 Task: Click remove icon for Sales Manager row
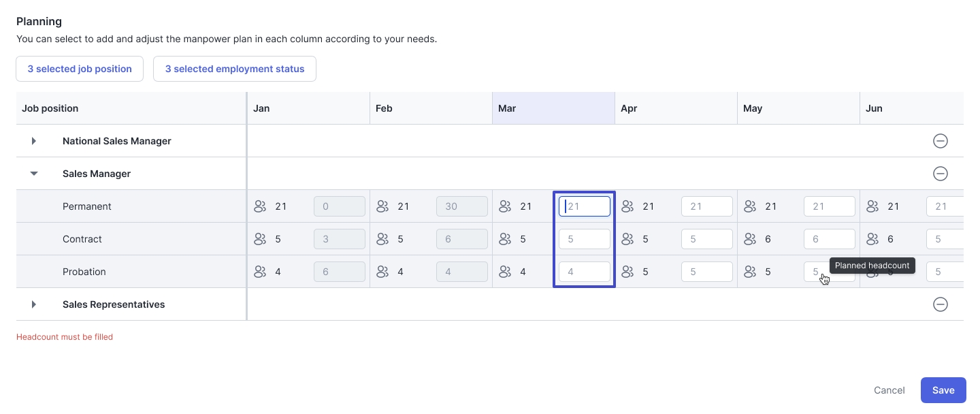coord(940,174)
